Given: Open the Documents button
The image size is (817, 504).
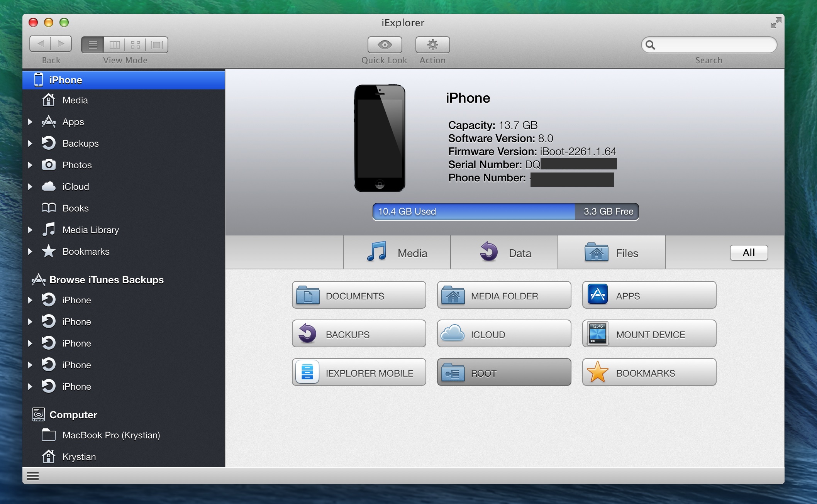Looking at the screenshot, I should point(359,295).
